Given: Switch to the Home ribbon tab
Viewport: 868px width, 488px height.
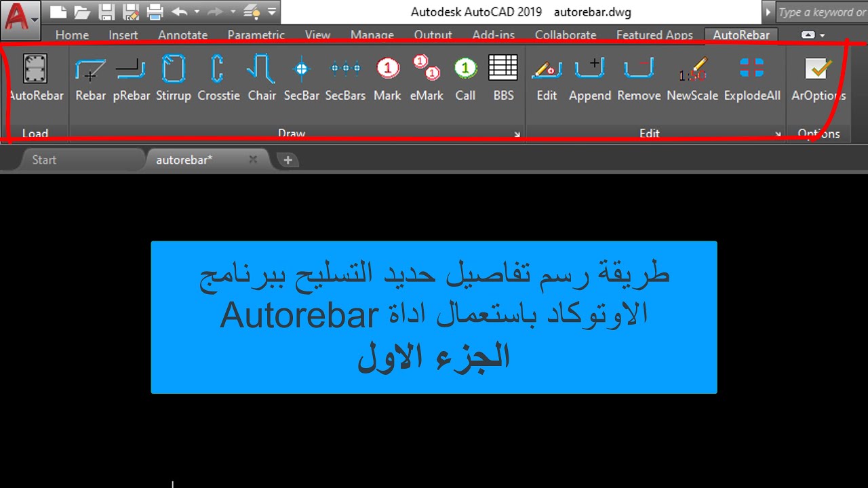Looking at the screenshot, I should coord(72,35).
